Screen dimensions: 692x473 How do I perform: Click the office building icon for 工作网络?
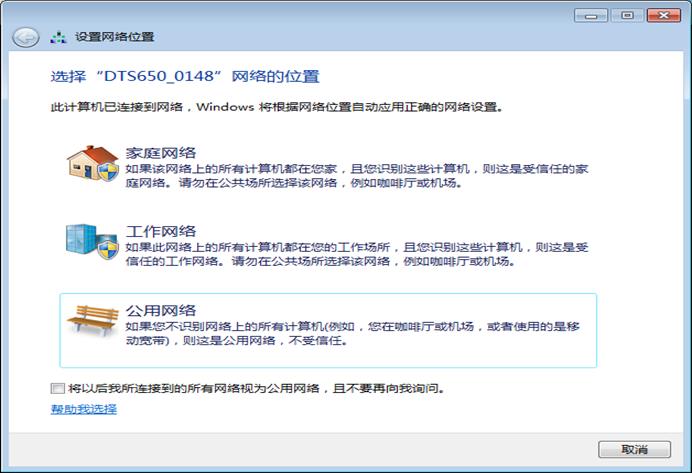click(92, 241)
